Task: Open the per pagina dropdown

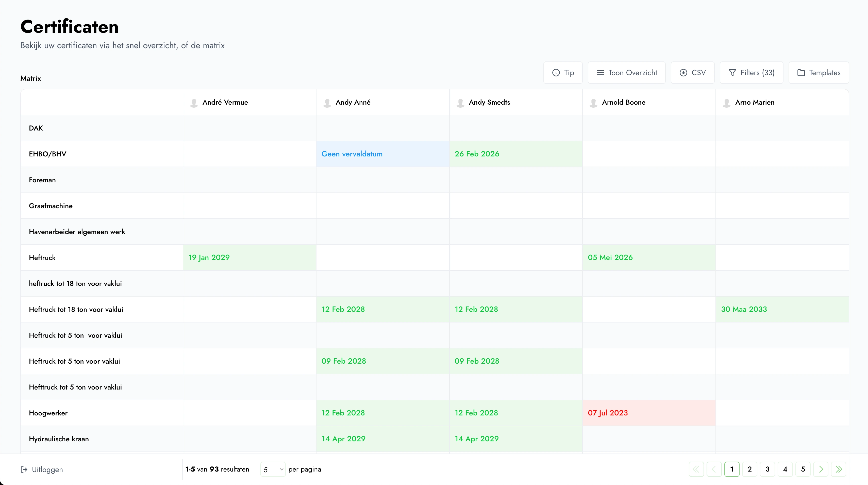Action: point(273,469)
